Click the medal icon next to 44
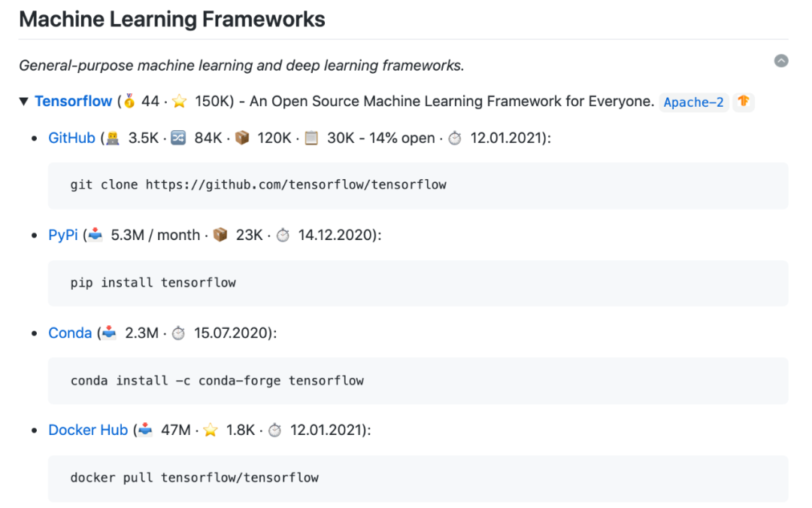Image resolution: width=812 pixels, height=508 pixels. (129, 101)
